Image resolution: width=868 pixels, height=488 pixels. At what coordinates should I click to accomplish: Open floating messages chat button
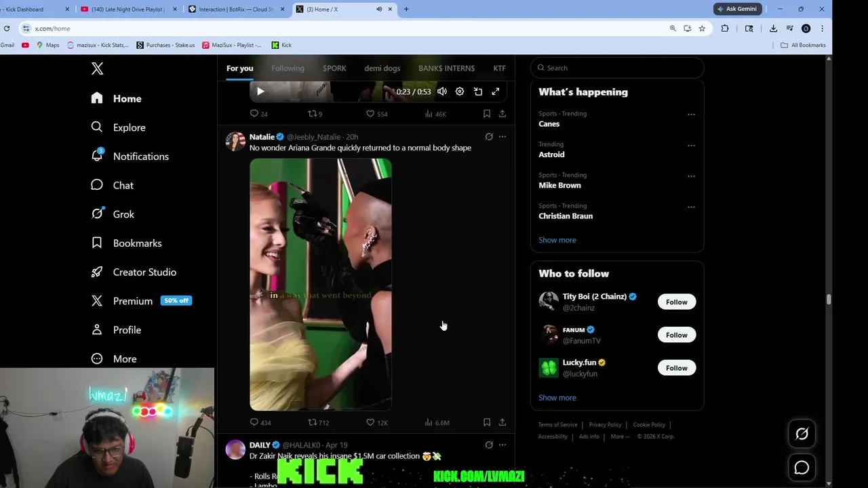point(802,468)
